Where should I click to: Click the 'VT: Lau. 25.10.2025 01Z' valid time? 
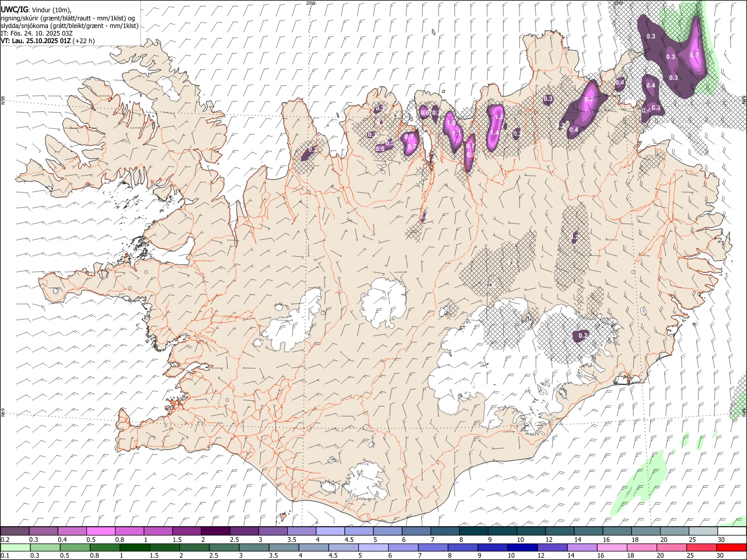[36, 41]
